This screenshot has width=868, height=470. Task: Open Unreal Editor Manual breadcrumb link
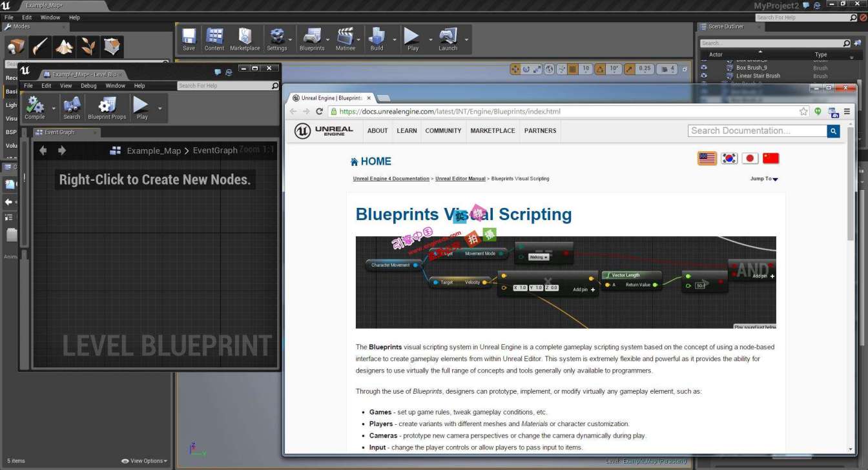460,179
